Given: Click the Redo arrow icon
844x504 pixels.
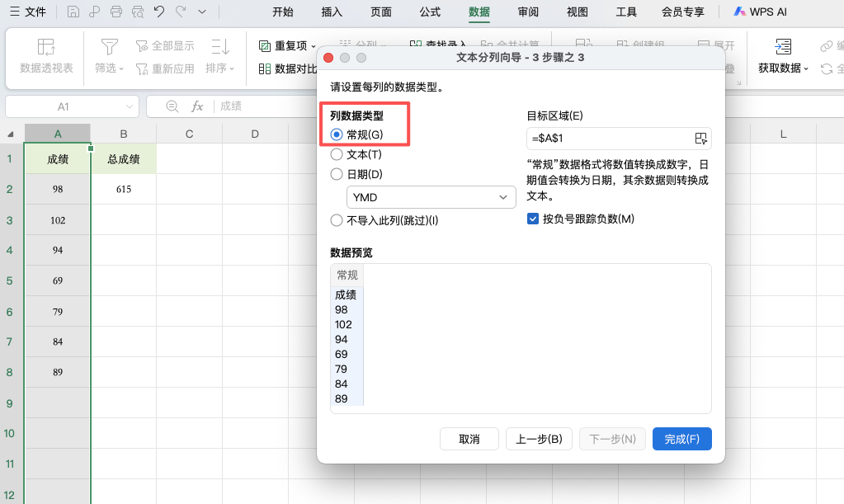Looking at the screenshot, I should [181, 12].
